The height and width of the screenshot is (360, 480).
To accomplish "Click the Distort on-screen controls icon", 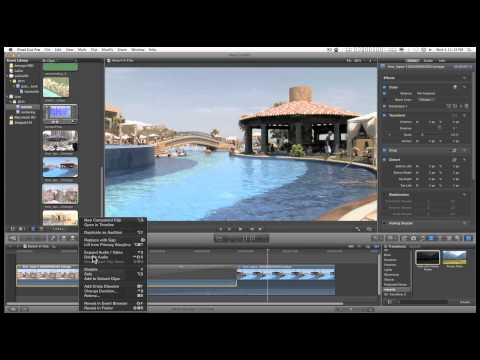I will [454, 160].
